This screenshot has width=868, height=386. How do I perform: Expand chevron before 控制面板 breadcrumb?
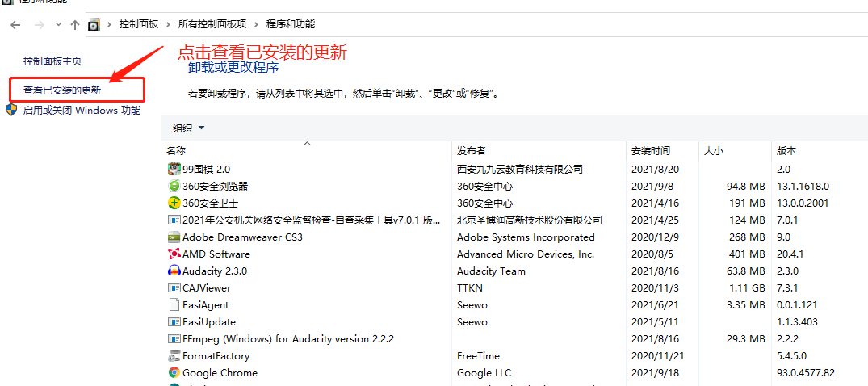coord(109,24)
